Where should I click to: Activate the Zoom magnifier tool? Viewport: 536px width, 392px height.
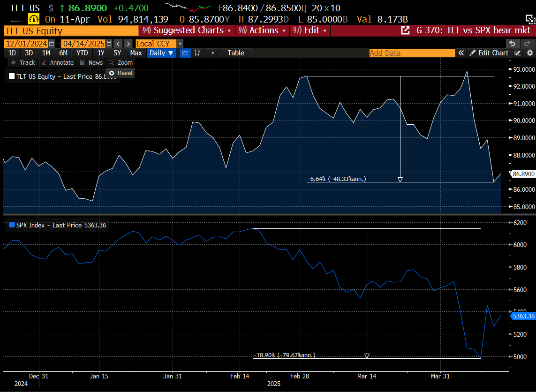(x=121, y=62)
